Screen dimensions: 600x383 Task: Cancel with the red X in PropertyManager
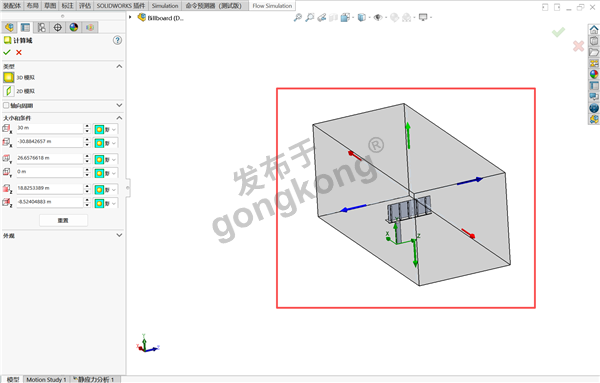point(19,52)
